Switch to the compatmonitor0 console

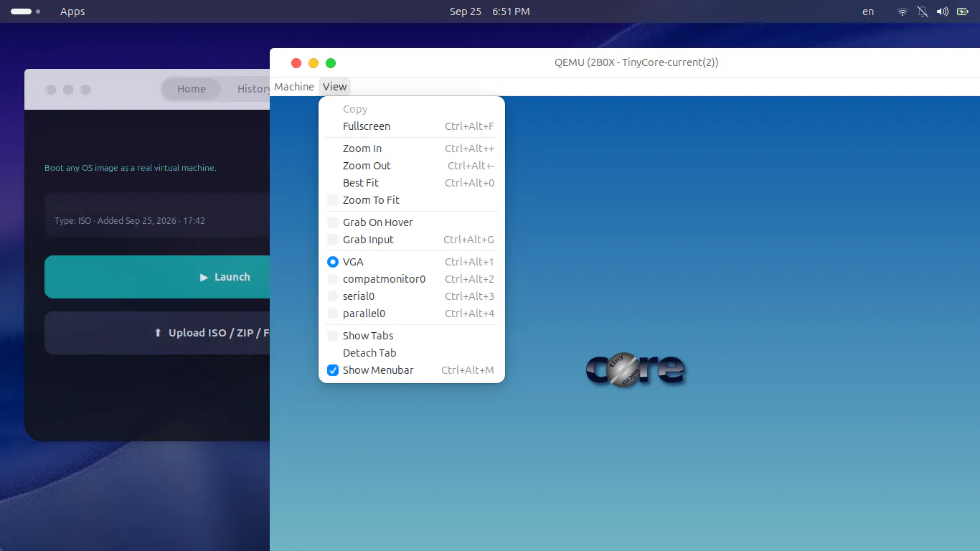tap(412, 279)
